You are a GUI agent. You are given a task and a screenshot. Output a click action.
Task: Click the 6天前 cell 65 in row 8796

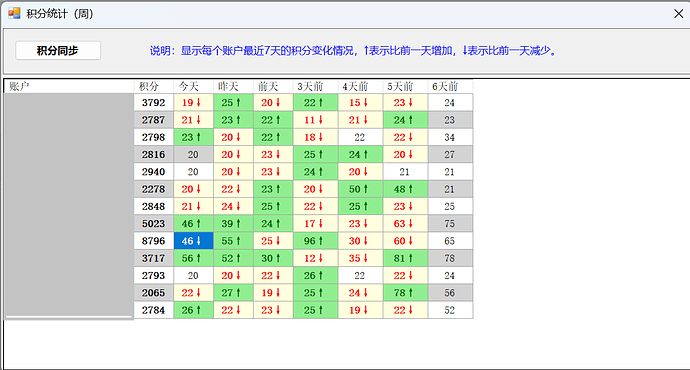[x=450, y=241]
